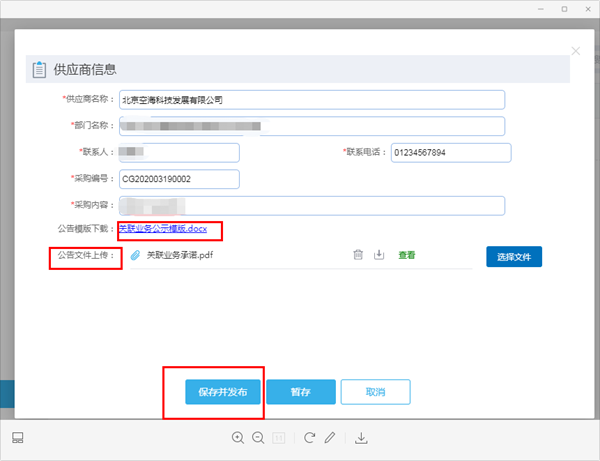600x461 pixels.
Task: Delete the uploaded 关联业务承诺.pdf file
Action: 357,255
